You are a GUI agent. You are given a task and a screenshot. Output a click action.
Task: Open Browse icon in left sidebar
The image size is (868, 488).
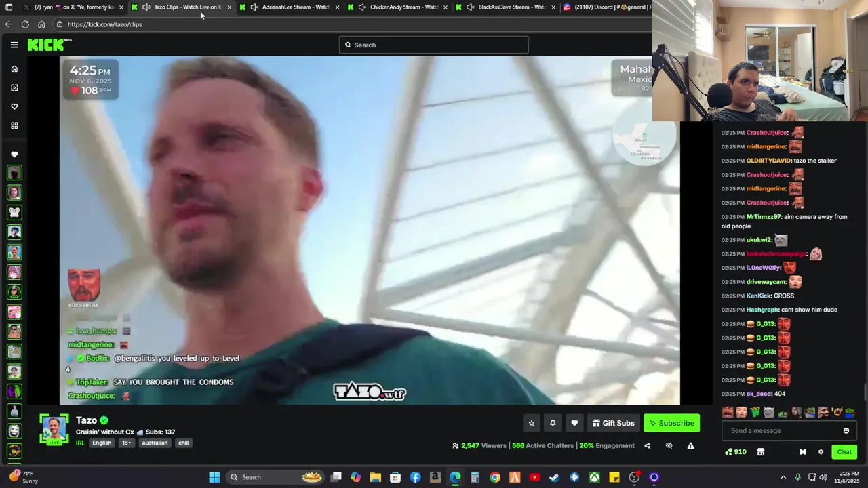click(14, 87)
